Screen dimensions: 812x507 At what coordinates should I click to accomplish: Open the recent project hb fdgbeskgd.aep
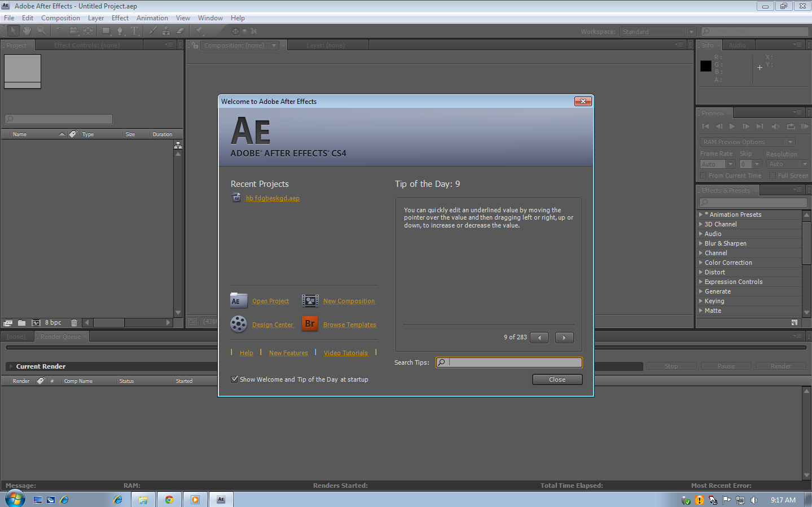click(273, 198)
